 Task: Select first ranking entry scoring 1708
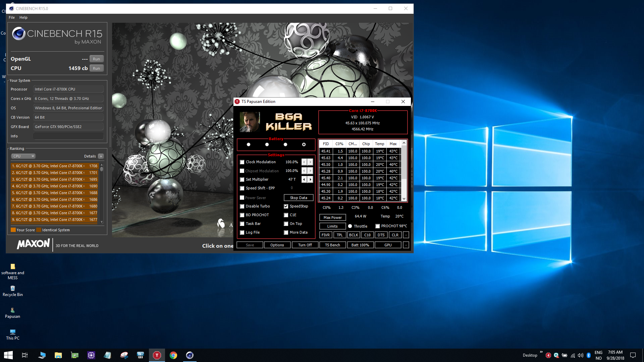pos(55,166)
